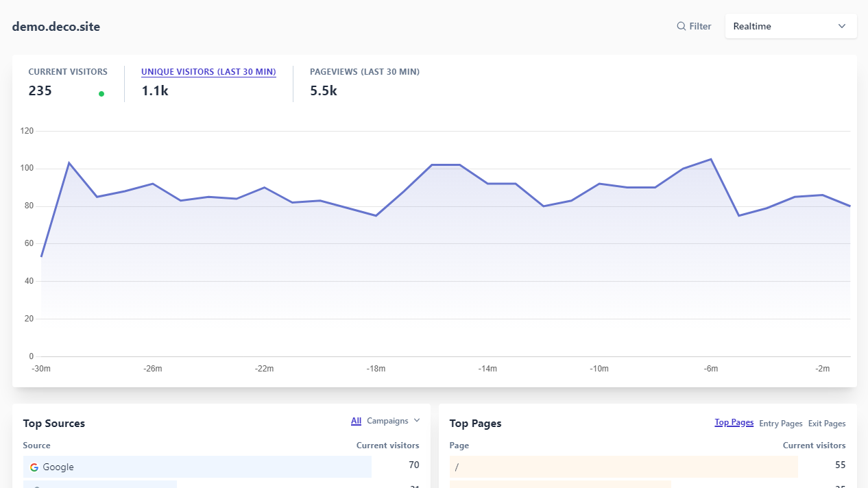The image size is (868, 488).
Task: Click the Top Pages panel heading
Action: 475,424
